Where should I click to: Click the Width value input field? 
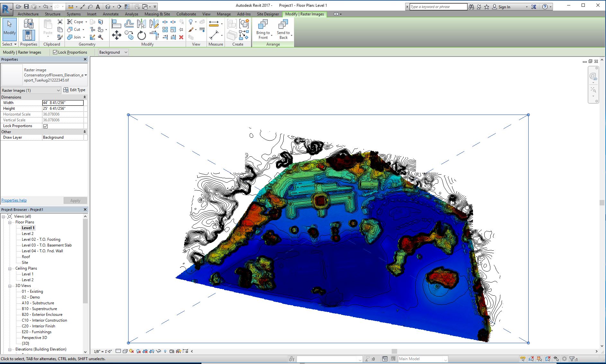[x=63, y=103]
